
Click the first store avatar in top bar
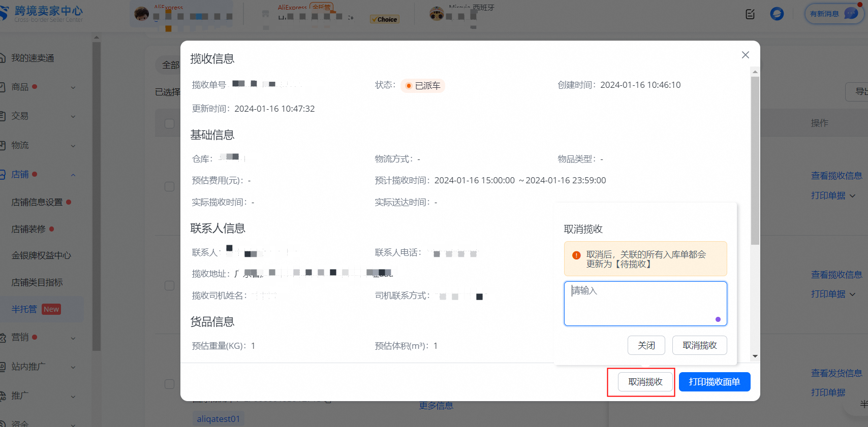(x=141, y=14)
